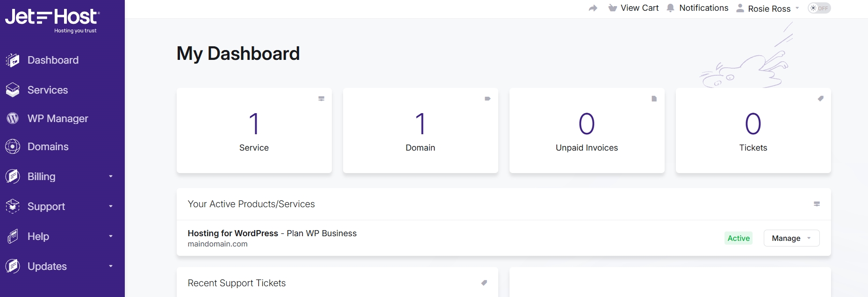The width and height of the screenshot is (868, 297).
Task: Click the WordPress icon beside WP Manager
Action: coord(13,118)
